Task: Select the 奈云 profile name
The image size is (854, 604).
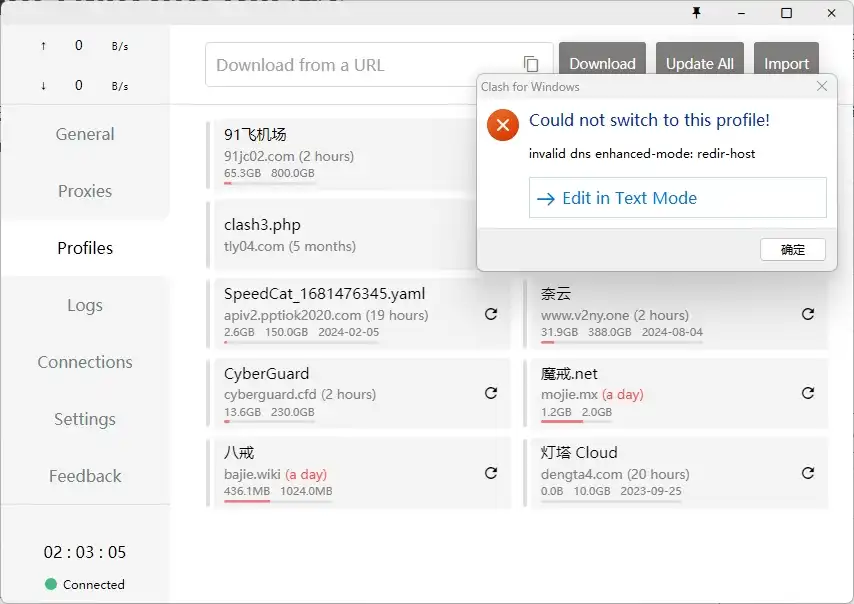Action: click(556, 294)
